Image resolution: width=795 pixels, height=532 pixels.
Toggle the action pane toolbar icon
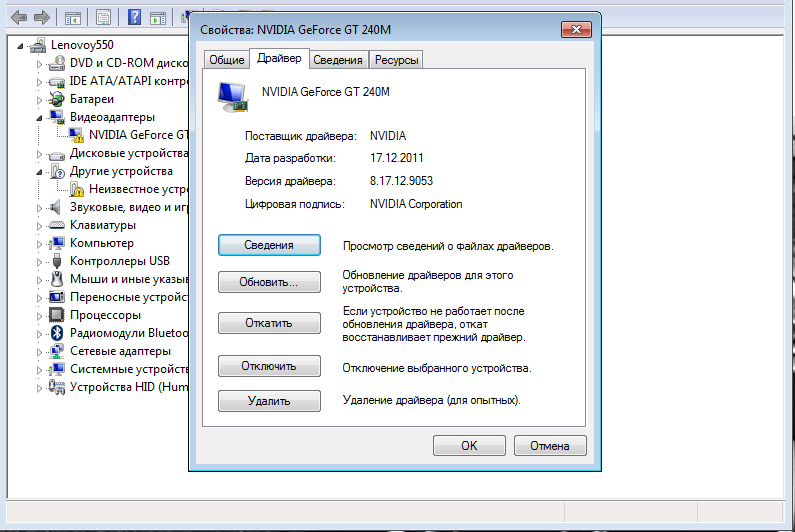[x=158, y=18]
